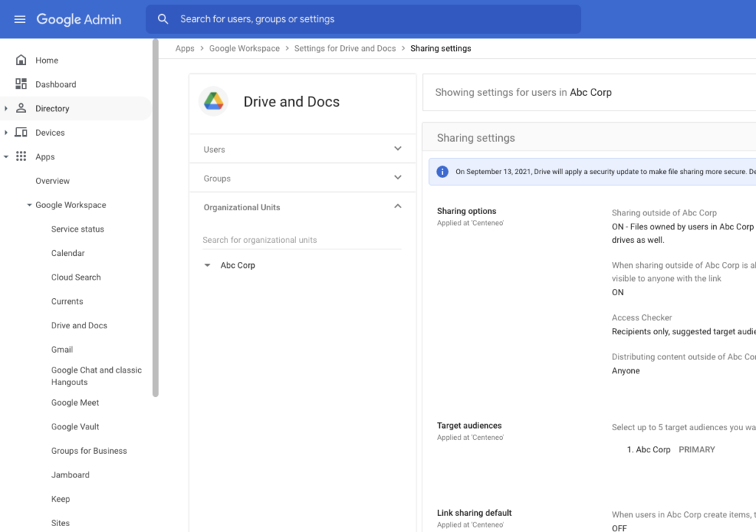The height and width of the screenshot is (532, 756).
Task: Click 'Access Checker' label
Action: tap(642, 317)
